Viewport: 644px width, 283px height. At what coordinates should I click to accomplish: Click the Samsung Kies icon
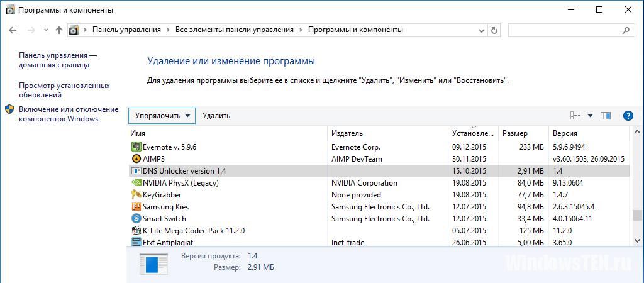coord(136,207)
